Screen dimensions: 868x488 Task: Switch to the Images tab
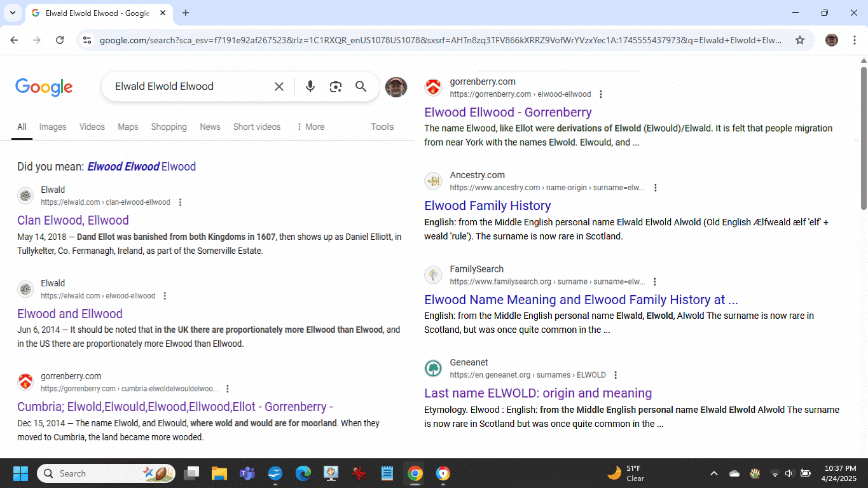click(x=53, y=127)
